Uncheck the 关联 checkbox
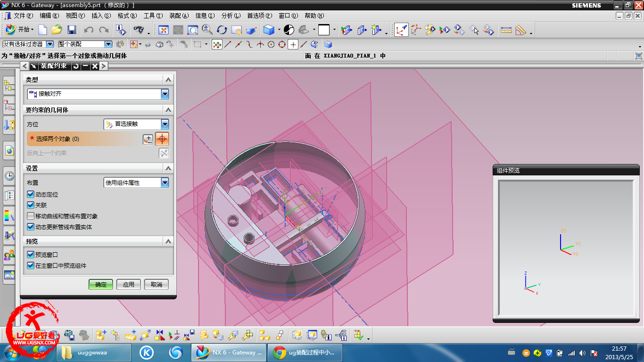This screenshot has height=362, width=644. 31,206
